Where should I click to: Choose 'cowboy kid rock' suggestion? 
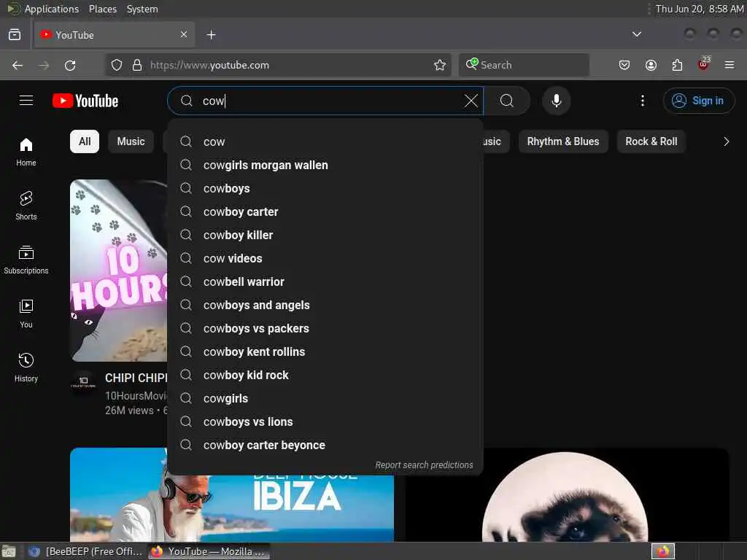(325, 375)
